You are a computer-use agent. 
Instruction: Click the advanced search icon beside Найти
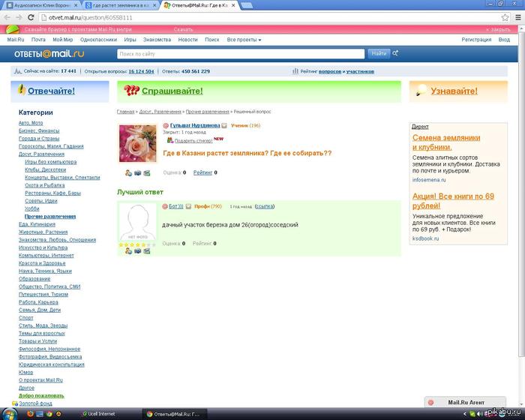pyautogui.click(x=395, y=53)
